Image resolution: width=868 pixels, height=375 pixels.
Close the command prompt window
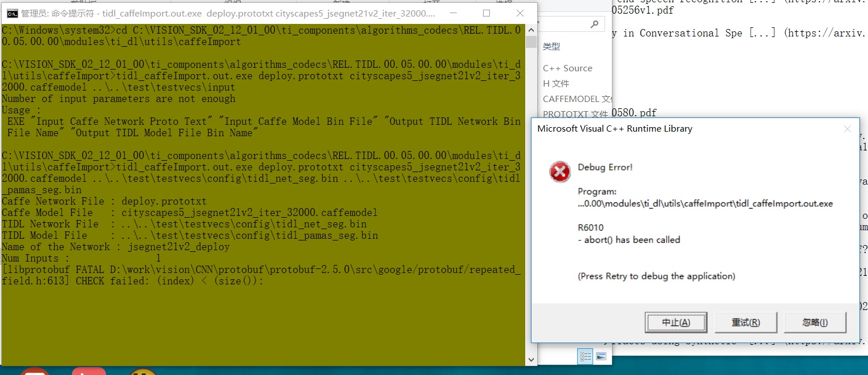click(x=520, y=13)
